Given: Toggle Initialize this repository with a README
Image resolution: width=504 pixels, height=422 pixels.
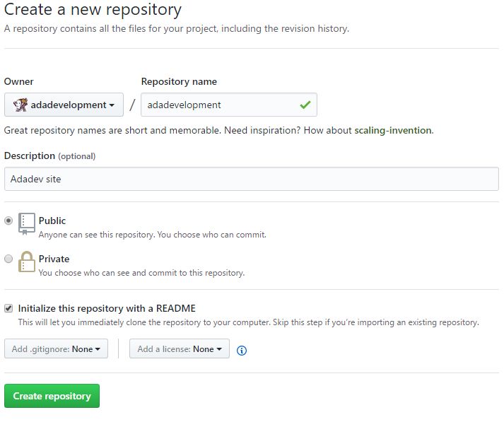Looking at the screenshot, I should 8,308.
